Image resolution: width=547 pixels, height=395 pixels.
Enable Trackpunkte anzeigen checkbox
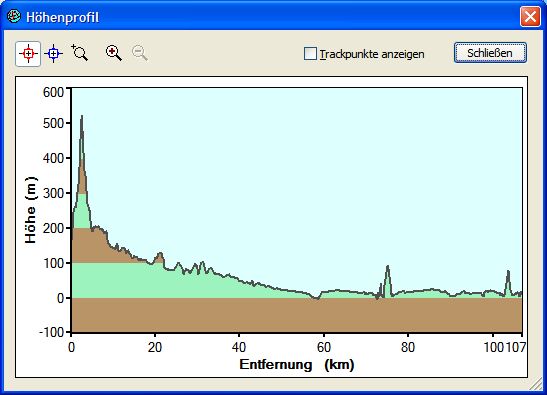[x=310, y=54]
